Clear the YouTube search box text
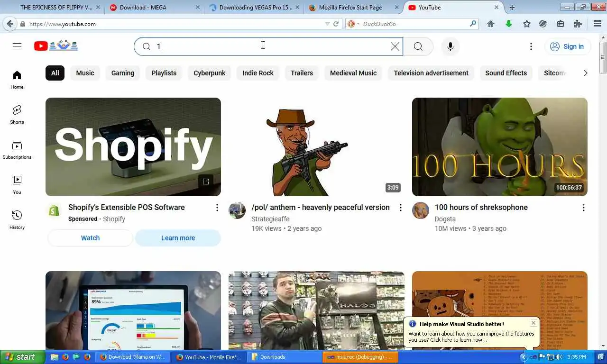This screenshot has height=364, width=607. click(395, 46)
